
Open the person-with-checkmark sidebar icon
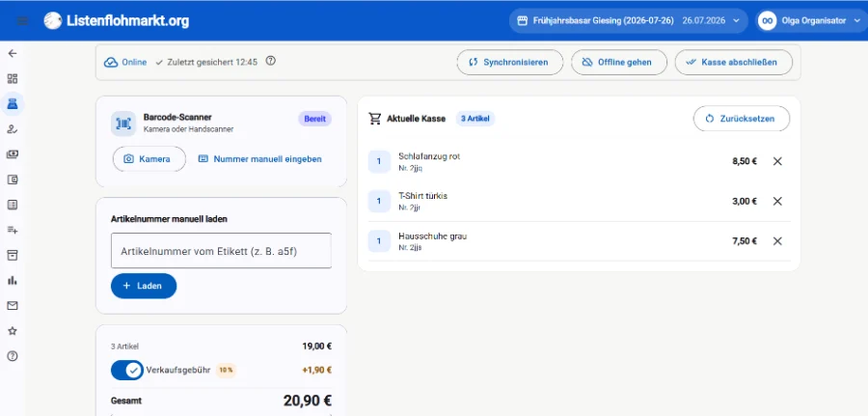13,129
